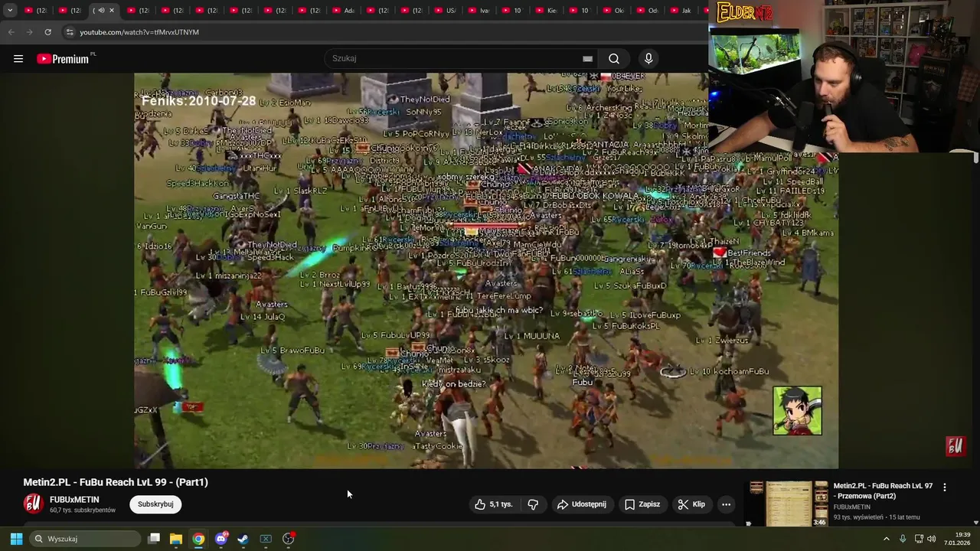Open the OBS Studio taskbar icon
The width and height of the screenshot is (980, 551).
point(288,539)
